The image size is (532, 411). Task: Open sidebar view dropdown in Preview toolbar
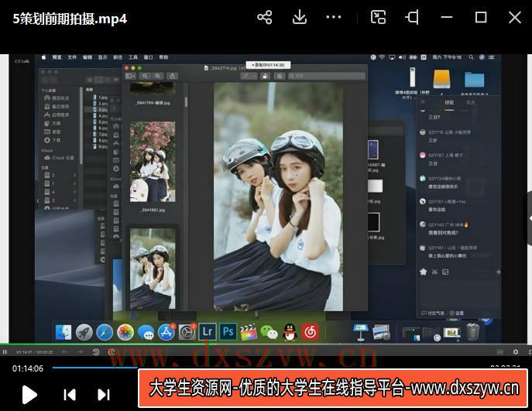point(130,76)
